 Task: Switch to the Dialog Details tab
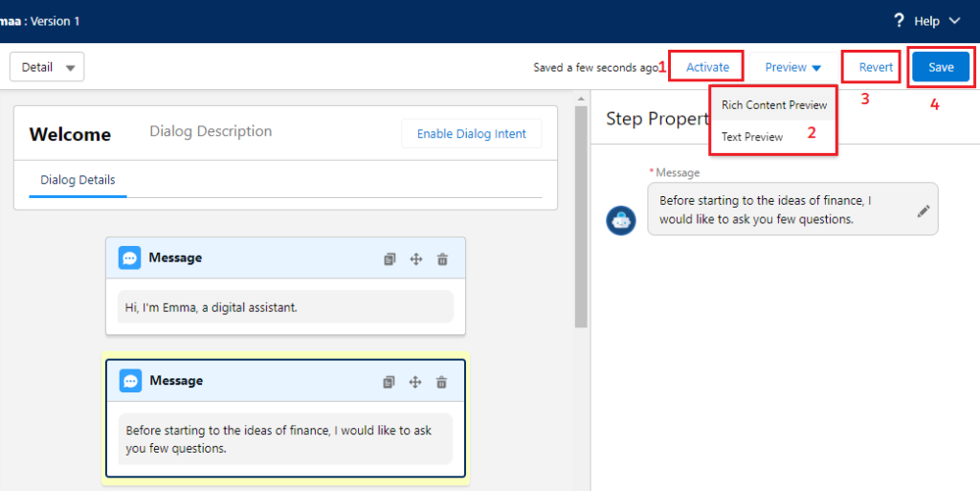[x=78, y=179]
